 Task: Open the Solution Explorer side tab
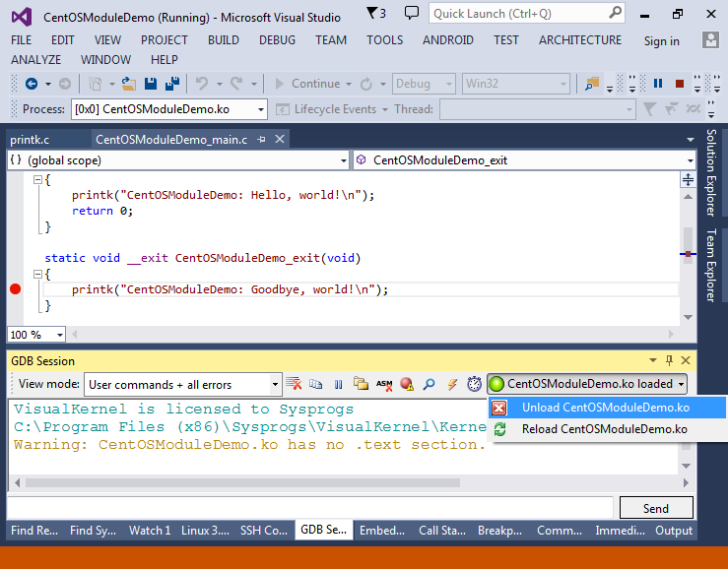pyautogui.click(x=711, y=172)
